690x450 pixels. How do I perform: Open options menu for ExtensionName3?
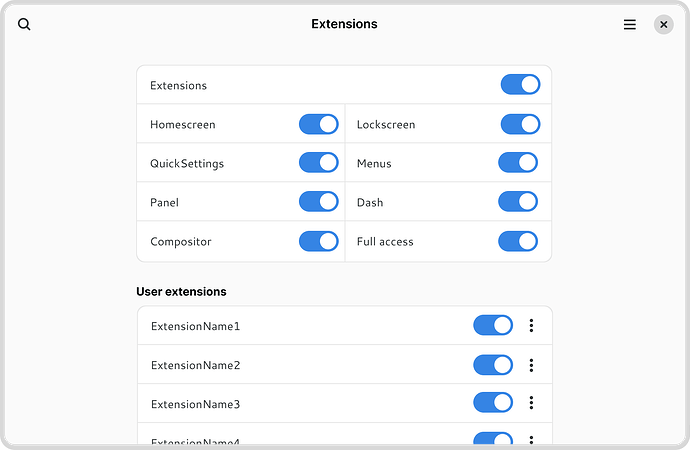pos(531,403)
